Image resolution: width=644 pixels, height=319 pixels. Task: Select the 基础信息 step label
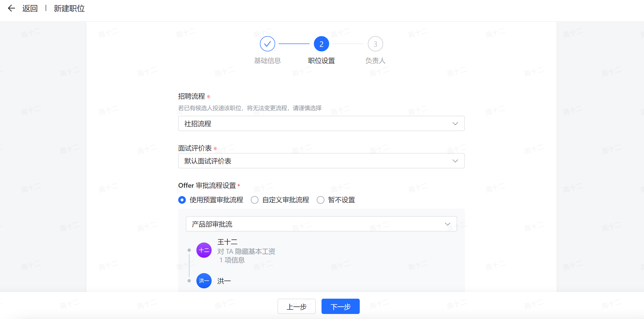pos(267,60)
